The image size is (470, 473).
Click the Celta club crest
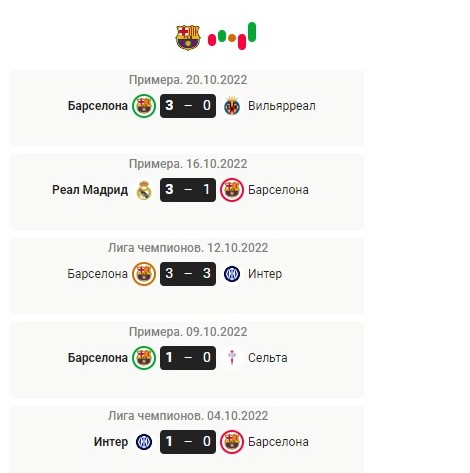click(x=232, y=358)
